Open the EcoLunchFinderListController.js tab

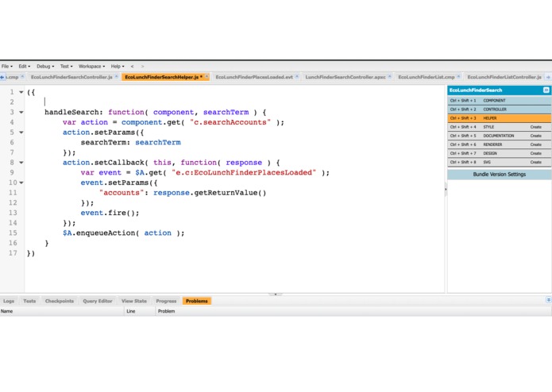504,77
